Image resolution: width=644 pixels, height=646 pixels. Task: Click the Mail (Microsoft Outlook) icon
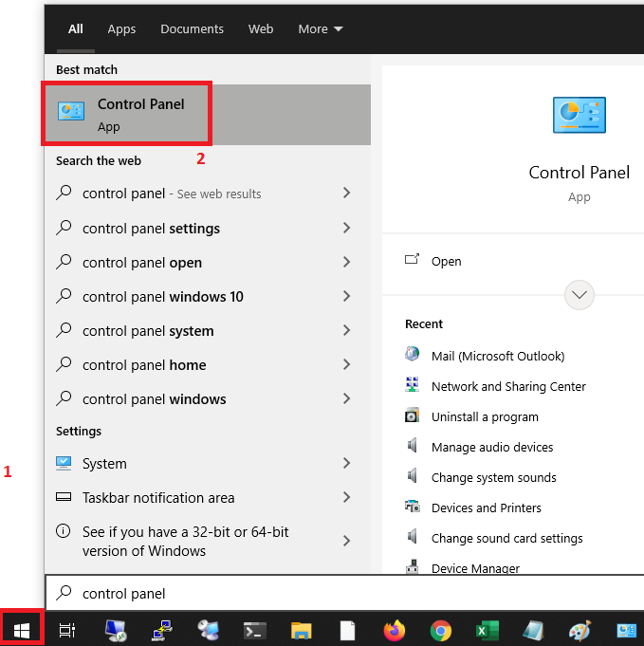click(412, 354)
